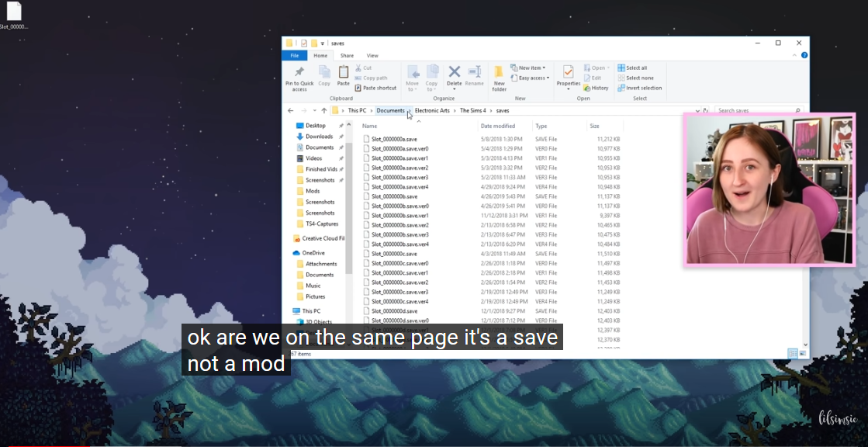
Task: Open the recent locations dropdown arrow
Action: (314, 111)
